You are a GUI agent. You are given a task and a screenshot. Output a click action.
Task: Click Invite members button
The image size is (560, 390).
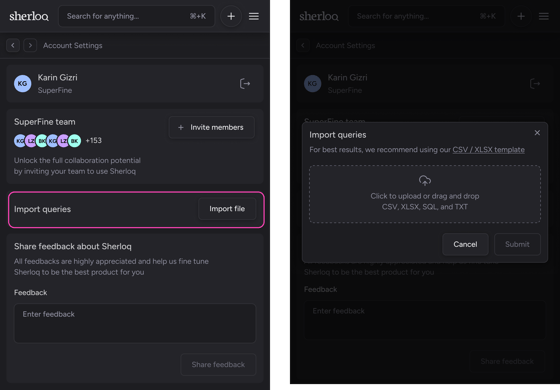coord(211,127)
